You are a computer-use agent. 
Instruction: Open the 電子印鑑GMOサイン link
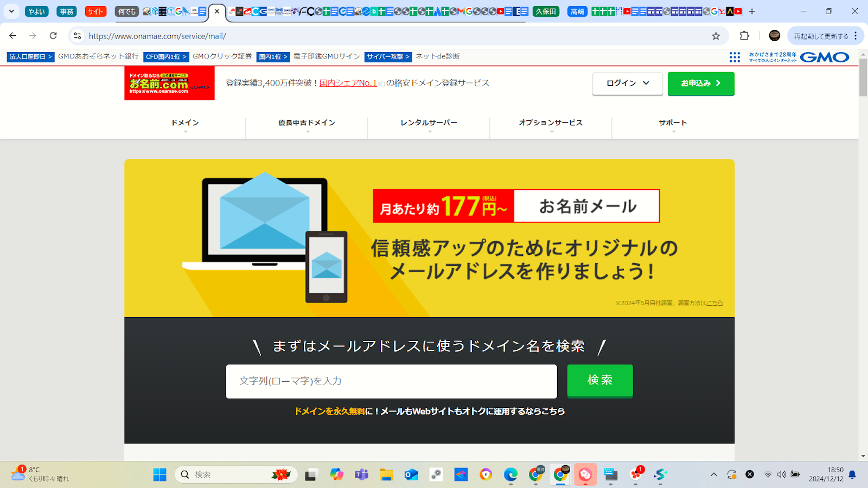(x=327, y=56)
